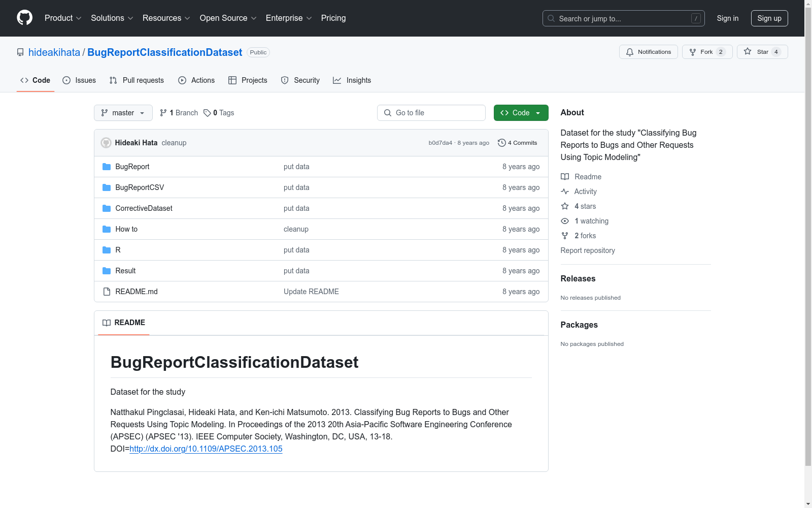This screenshot has width=812, height=508.
Task: Open the green Code dropdown
Action: (521, 113)
